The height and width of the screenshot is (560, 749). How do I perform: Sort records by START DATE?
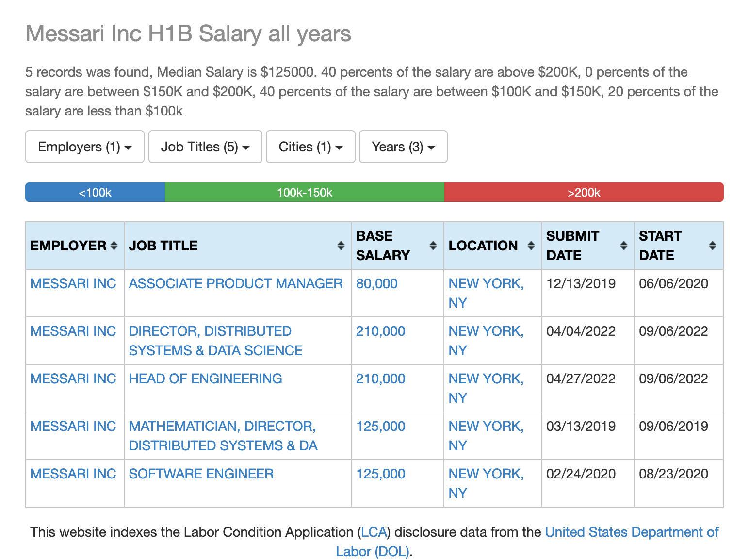713,246
